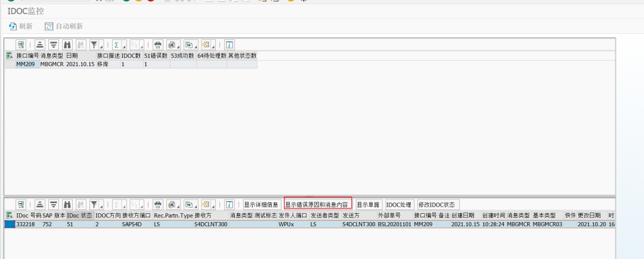Click 显示详细信息 button
Viewport: 644px width, 259px height.
[261, 204]
